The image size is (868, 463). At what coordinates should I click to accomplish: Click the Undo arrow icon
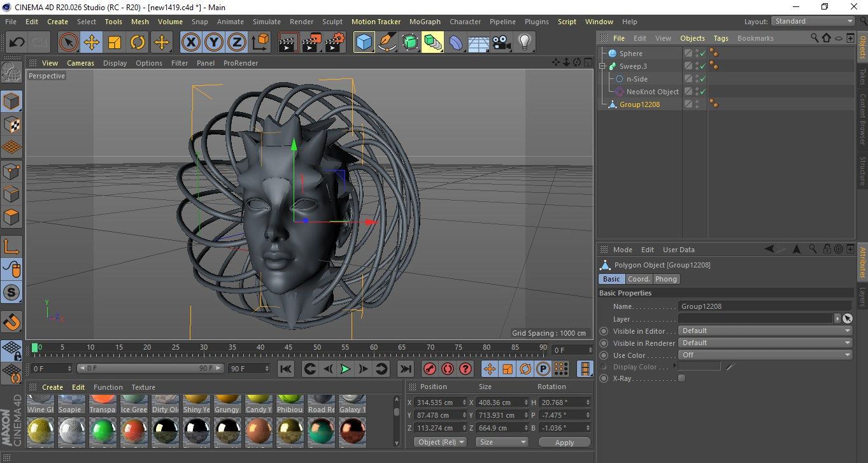pos(17,43)
